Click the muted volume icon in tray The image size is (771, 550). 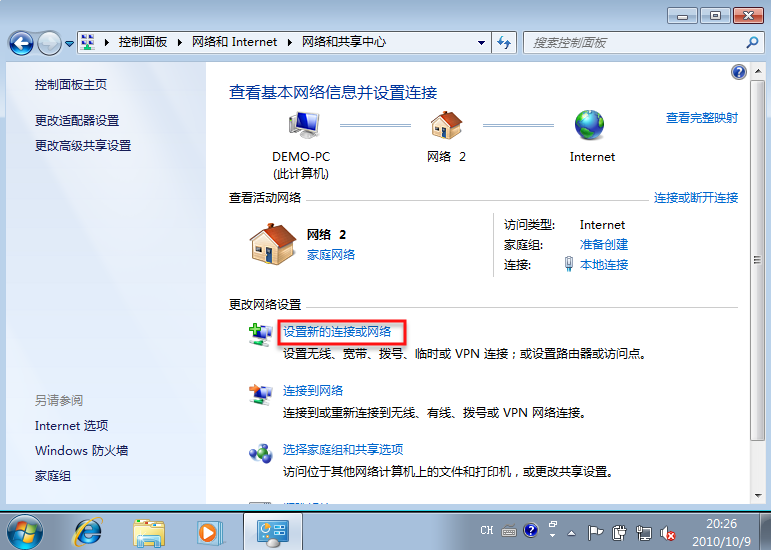(669, 531)
